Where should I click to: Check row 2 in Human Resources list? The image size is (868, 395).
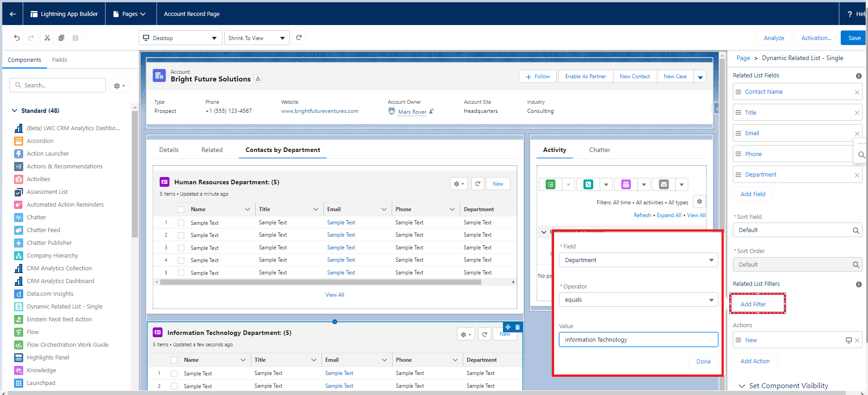coord(181,235)
